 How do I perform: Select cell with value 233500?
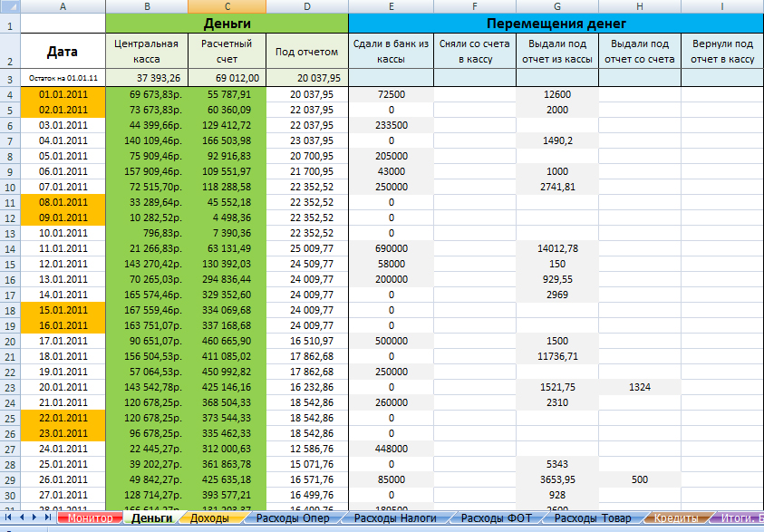tap(392, 125)
